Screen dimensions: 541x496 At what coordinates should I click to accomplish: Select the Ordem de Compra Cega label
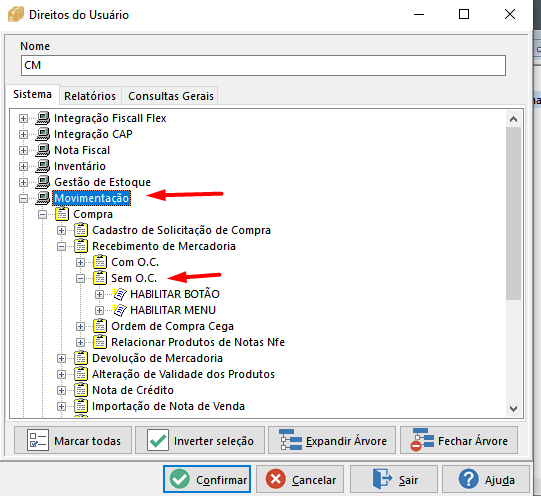[x=173, y=326]
